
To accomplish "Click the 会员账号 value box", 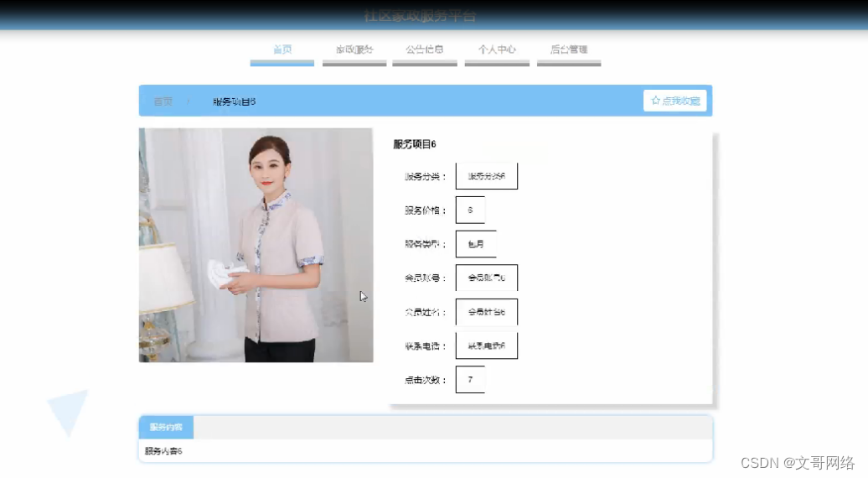I will coord(487,278).
